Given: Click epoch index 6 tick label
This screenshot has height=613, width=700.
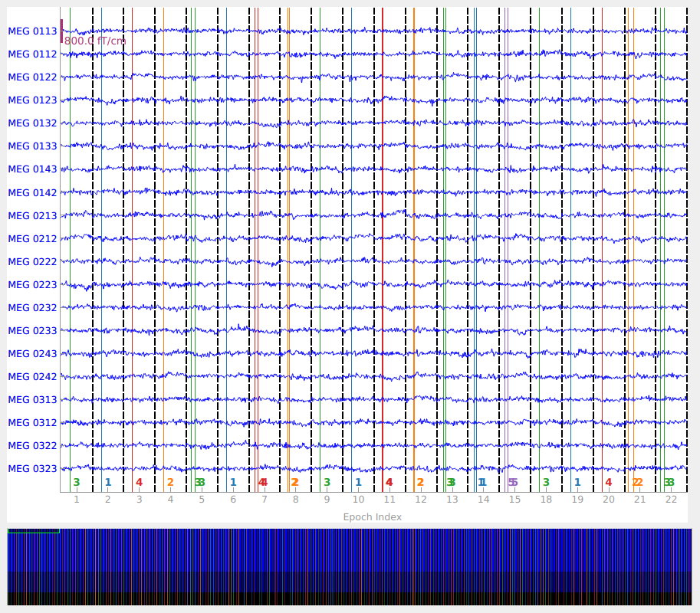Looking at the screenshot, I should coord(233,500).
